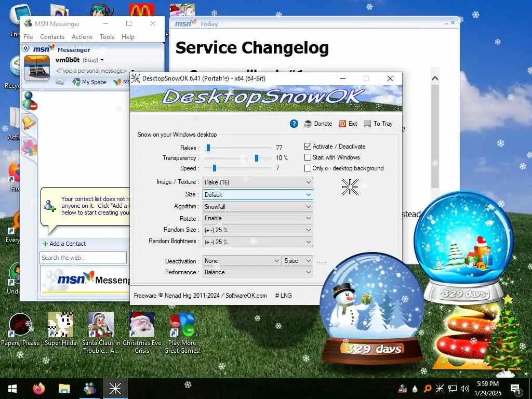Switch to MSN Messenger taskbar button
The image size is (532, 399).
pyautogui.click(x=89, y=389)
